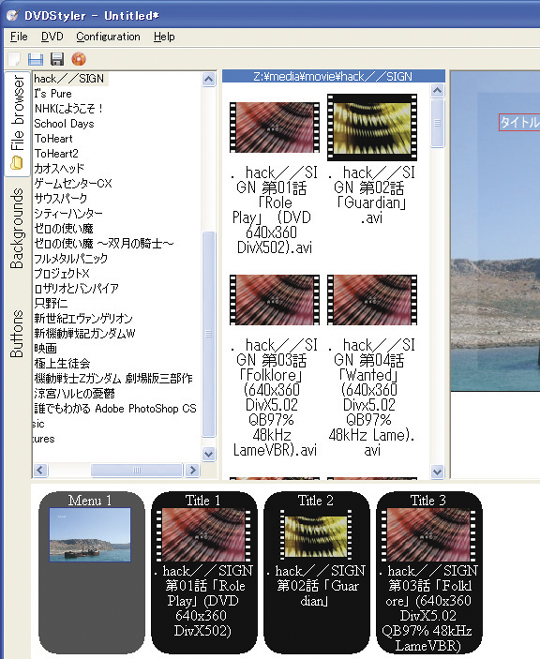The image size is (540, 659).
Task: Click folder tree scroll right arrow
Action: [x=192, y=470]
